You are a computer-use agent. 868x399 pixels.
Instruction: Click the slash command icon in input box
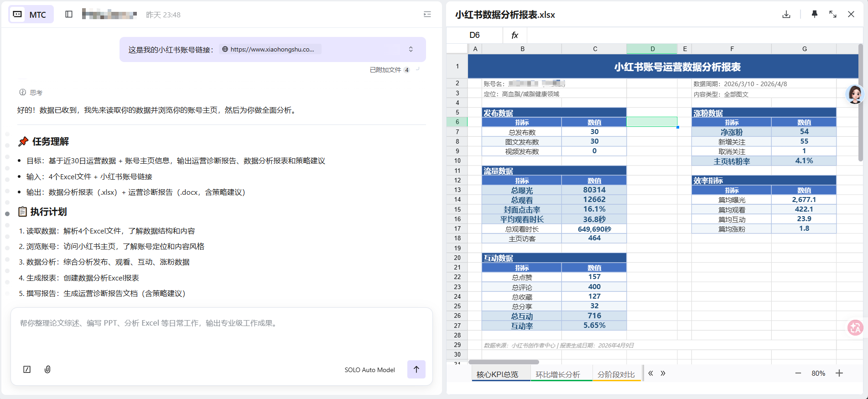click(x=27, y=369)
